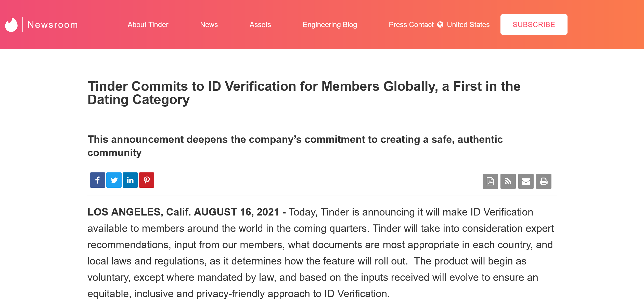Share article on Facebook
Viewport: 644px width, 304px height.
click(x=97, y=180)
